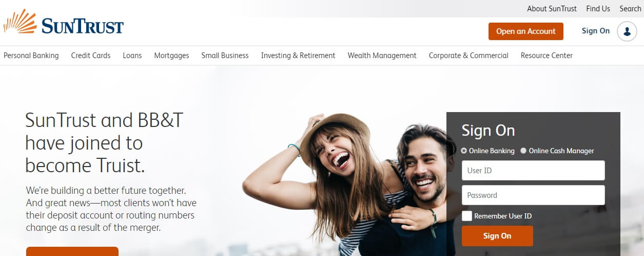Open the Mortgages menu item
The width and height of the screenshot is (644, 256).
pos(171,56)
